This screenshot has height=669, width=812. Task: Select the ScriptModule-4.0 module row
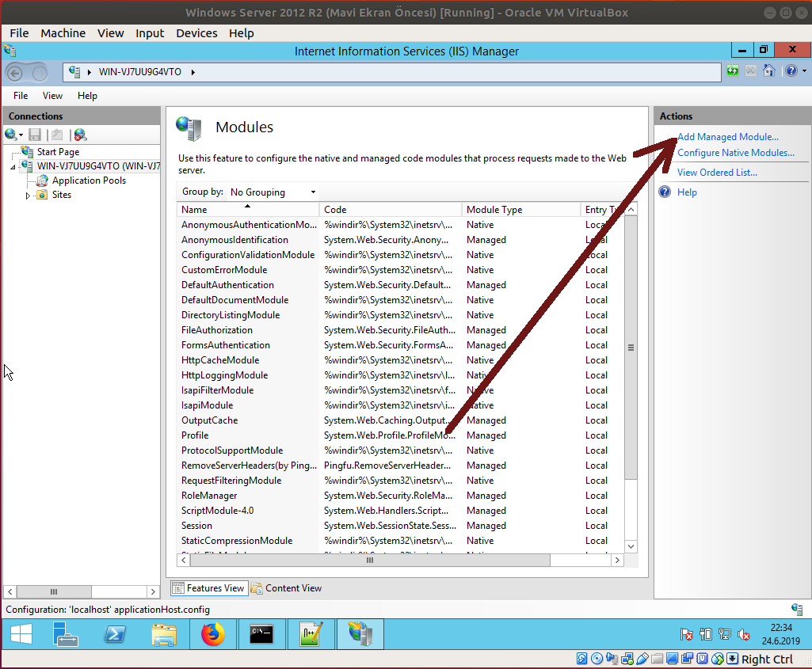tap(400, 510)
